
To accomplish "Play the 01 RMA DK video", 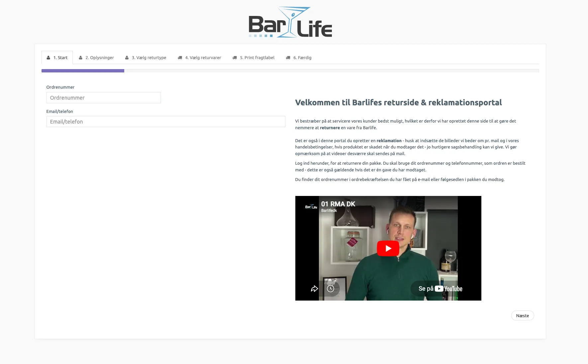I will pyautogui.click(x=388, y=248).
